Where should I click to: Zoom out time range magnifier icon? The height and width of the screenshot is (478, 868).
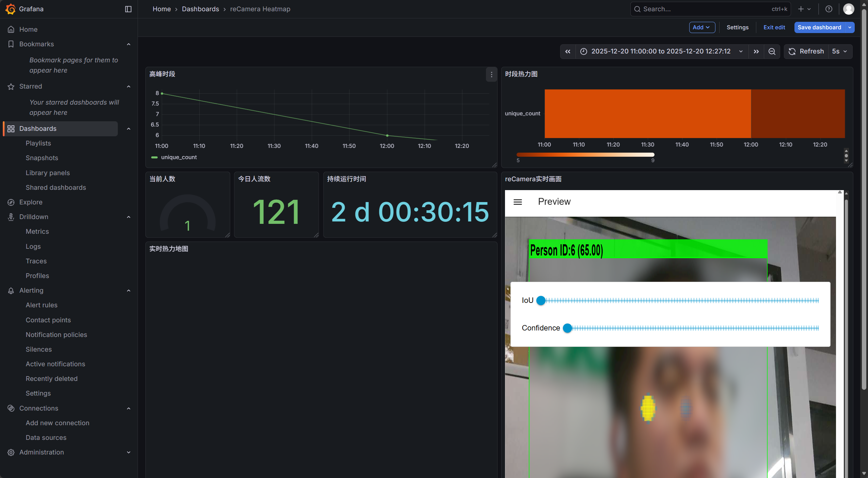coord(772,51)
